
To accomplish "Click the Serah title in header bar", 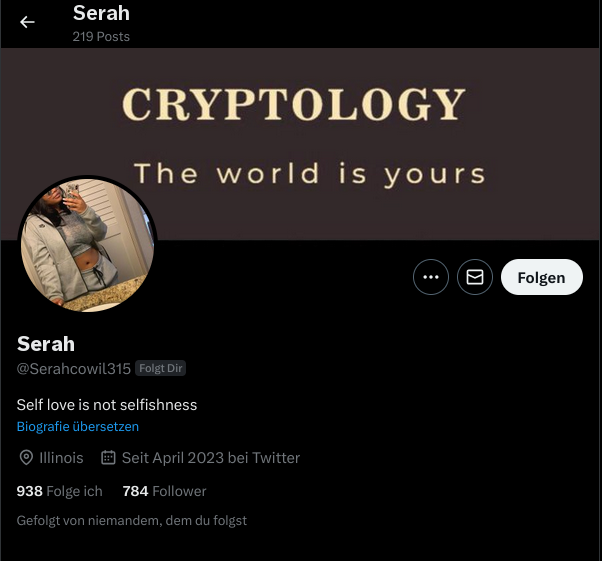I will click(x=101, y=13).
